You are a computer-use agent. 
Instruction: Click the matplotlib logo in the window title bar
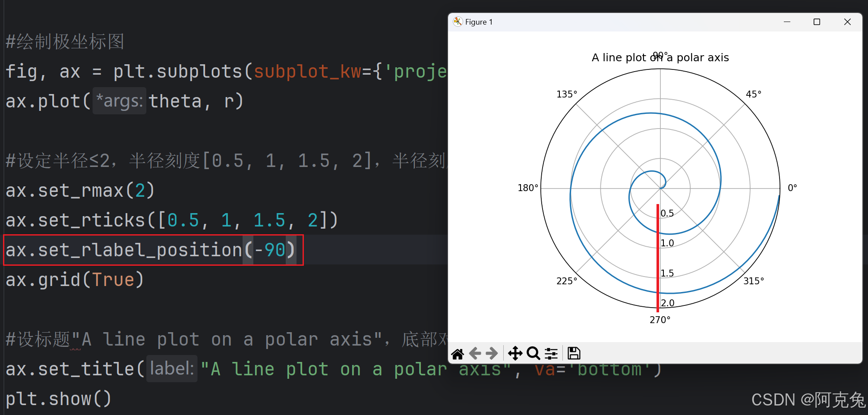[457, 21]
